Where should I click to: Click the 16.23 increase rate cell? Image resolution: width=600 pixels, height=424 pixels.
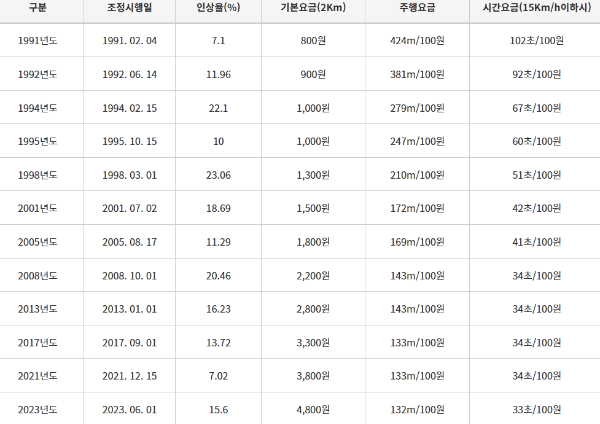[218, 309]
